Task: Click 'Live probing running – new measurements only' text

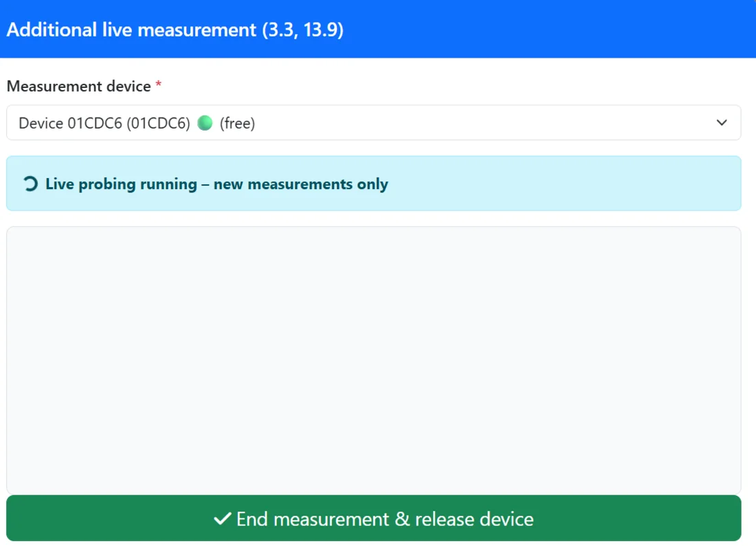Action: tap(216, 184)
